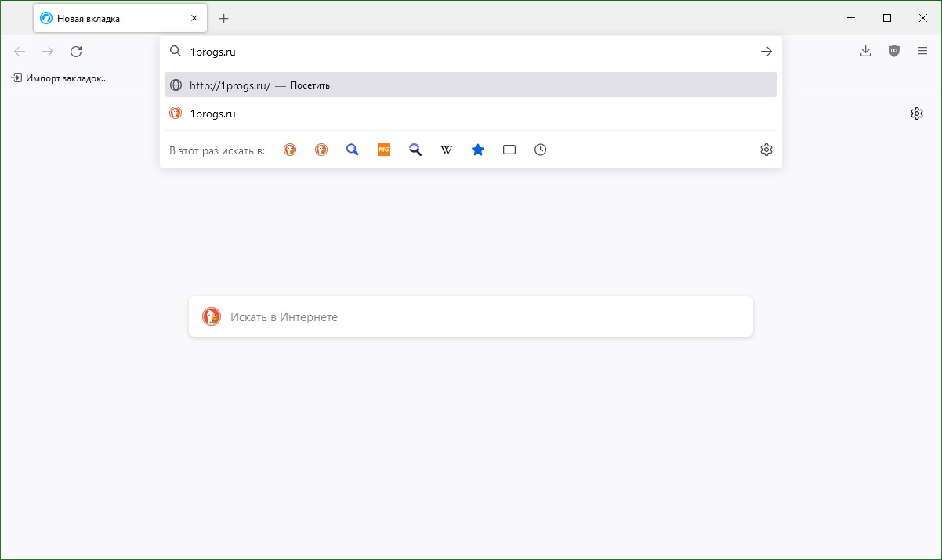Screen dimensions: 942x560
Task: Search in bookmarks using the star icon
Action: click(x=478, y=150)
